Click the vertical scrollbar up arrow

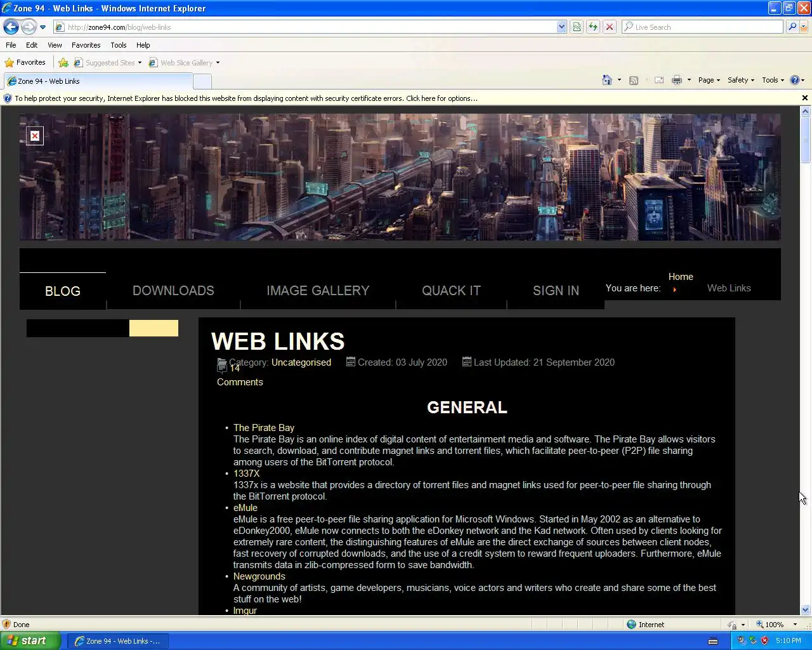806,112
